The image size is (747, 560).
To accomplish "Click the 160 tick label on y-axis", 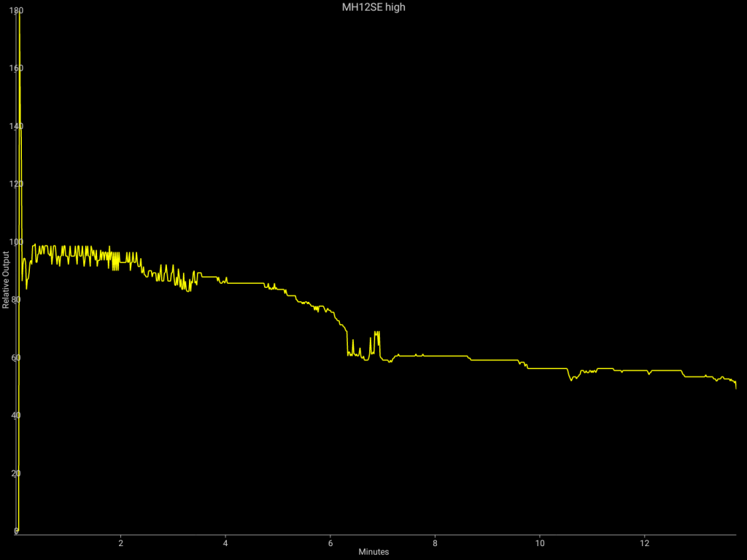I will click(15, 69).
